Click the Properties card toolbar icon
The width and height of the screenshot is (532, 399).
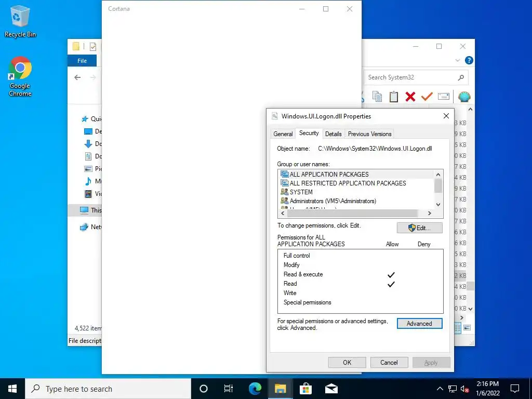[444, 97]
